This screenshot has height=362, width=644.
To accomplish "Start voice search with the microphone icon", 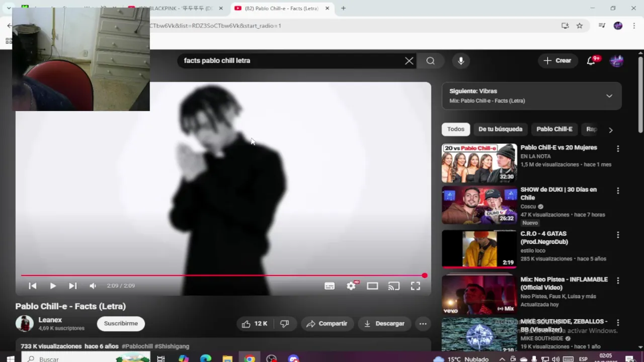I will pyautogui.click(x=461, y=61).
